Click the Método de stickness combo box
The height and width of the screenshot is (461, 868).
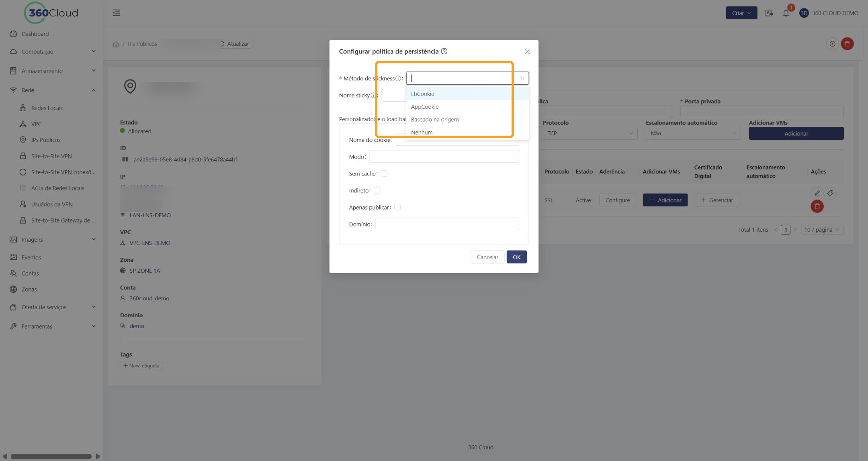[x=467, y=78]
